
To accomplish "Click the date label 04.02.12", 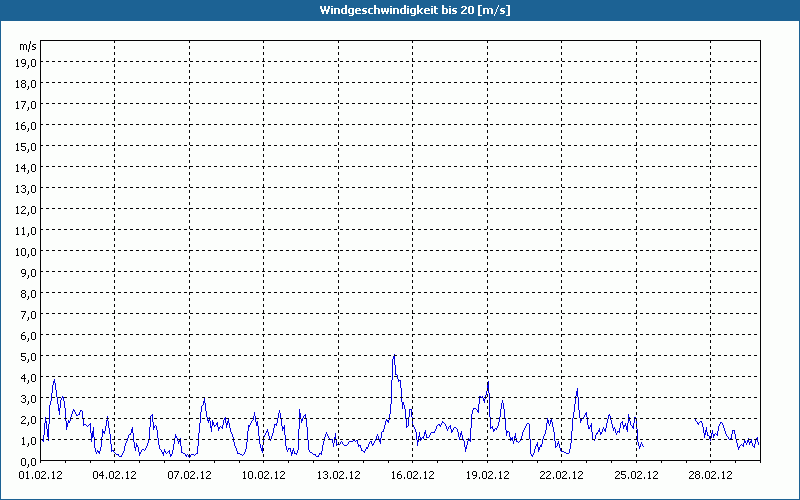I will click(x=115, y=476).
